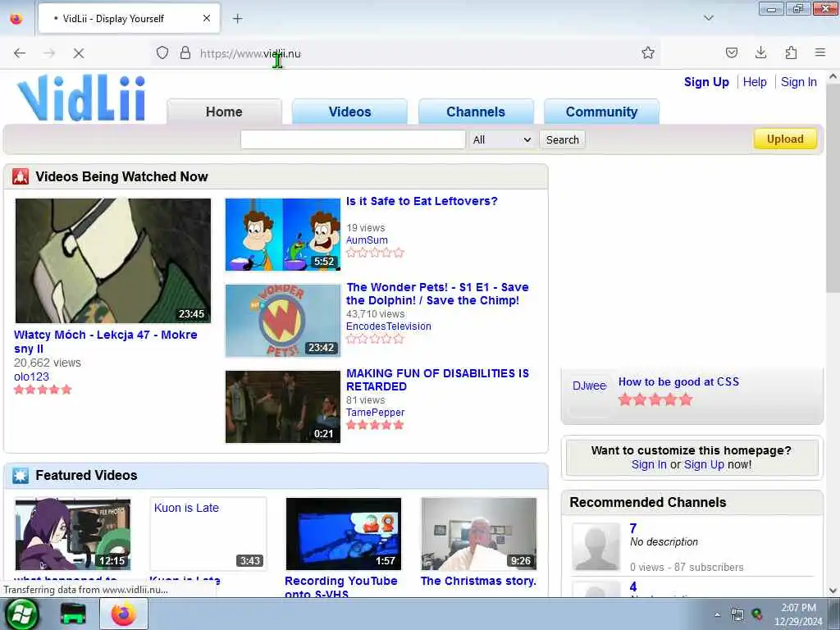
Task: Focus the video search input field
Action: [353, 139]
